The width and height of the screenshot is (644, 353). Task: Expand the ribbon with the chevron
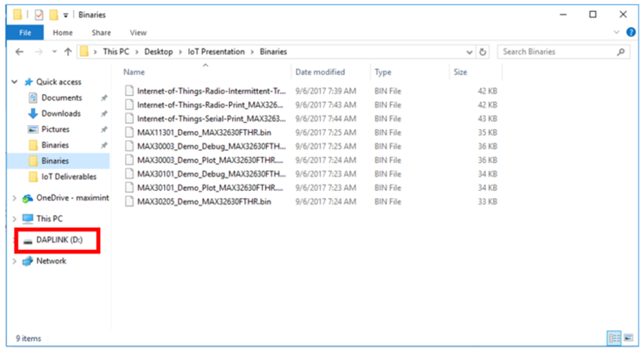(617, 32)
